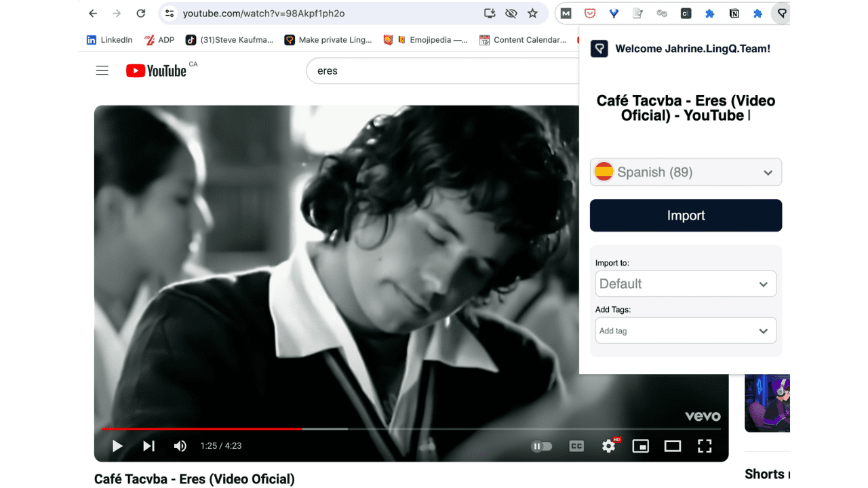Go to the YouTube home logo
Viewport: 868px width, 488px height.
tap(156, 70)
